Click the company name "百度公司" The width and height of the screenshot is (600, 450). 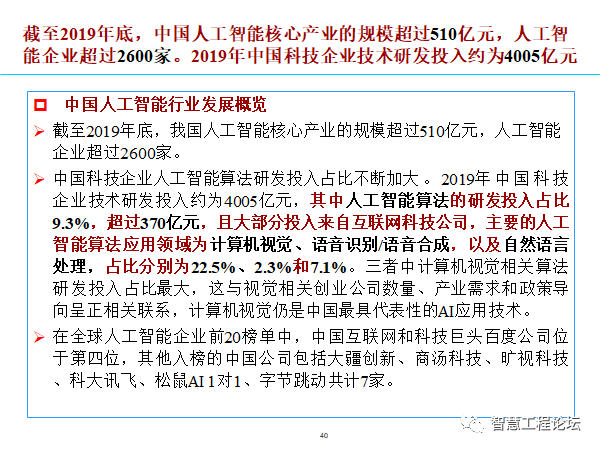coord(518,337)
